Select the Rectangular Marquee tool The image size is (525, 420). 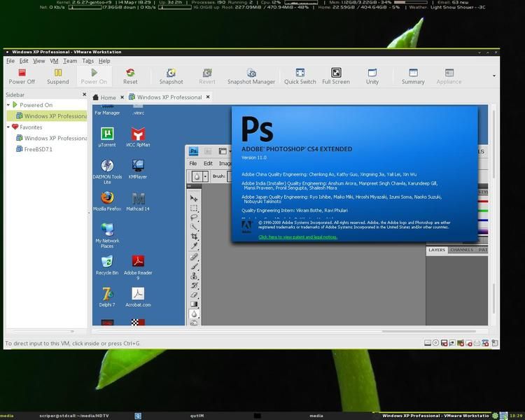click(x=193, y=208)
